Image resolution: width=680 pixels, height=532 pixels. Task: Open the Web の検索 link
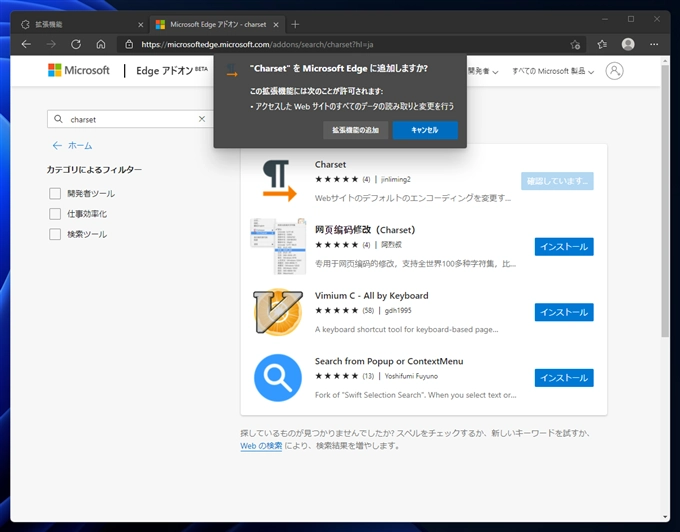[x=261, y=445]
